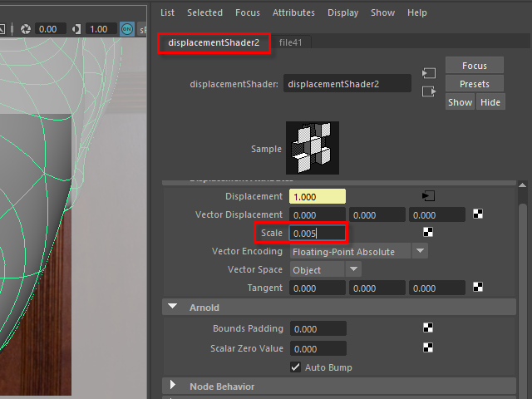Toggle the color management ON button
532x399 pixels.
click(x=126, y=29)
